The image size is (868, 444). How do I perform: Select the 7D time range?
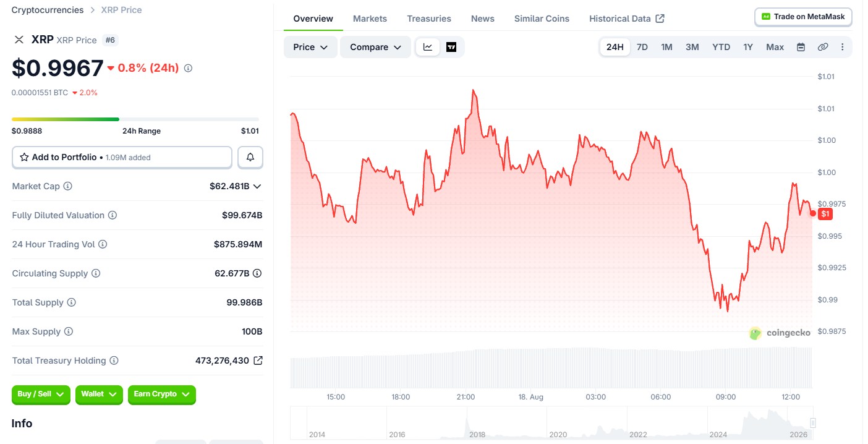(x=642, y=47)
